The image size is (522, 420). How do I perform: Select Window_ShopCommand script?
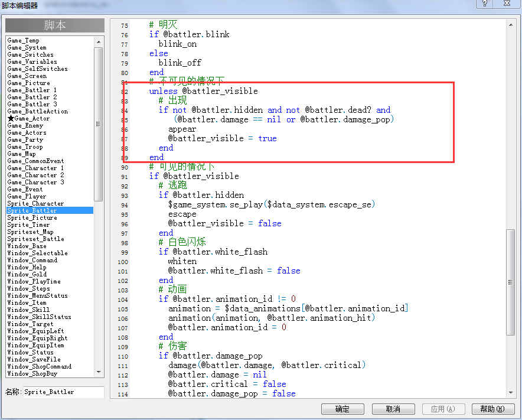pos(40,366)
